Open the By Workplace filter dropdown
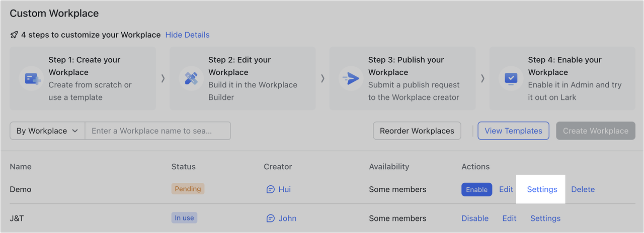Screen dimensions: 644x233 click(x=47, y=131)
